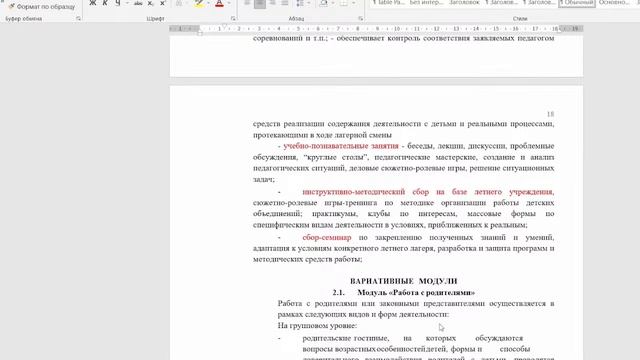Open the underline style dropdown arrow
Viewport: 640px width, 360px height.
[x=127, y=3]
